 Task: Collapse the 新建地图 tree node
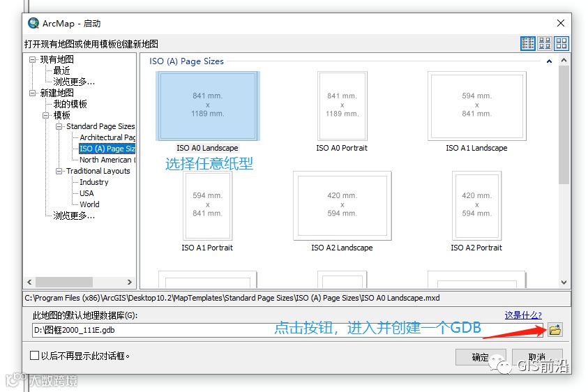tap(33, 93)
